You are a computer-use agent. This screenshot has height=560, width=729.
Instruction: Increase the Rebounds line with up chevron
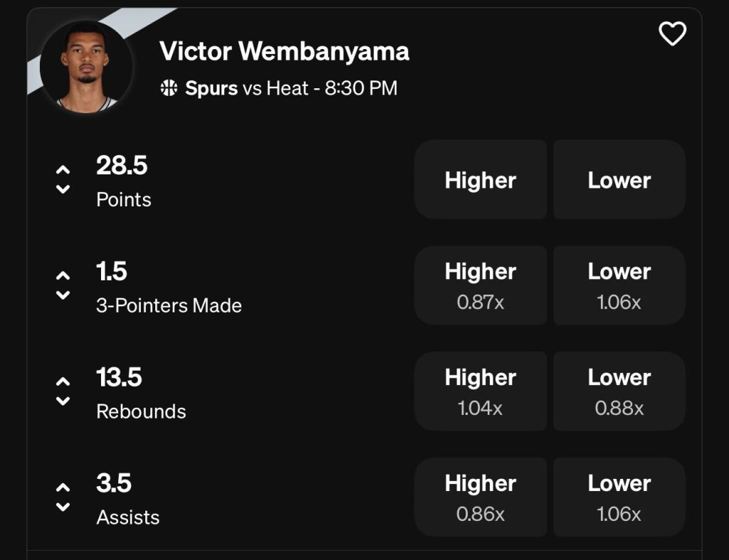pyautogui.click(x=63, y=382)
